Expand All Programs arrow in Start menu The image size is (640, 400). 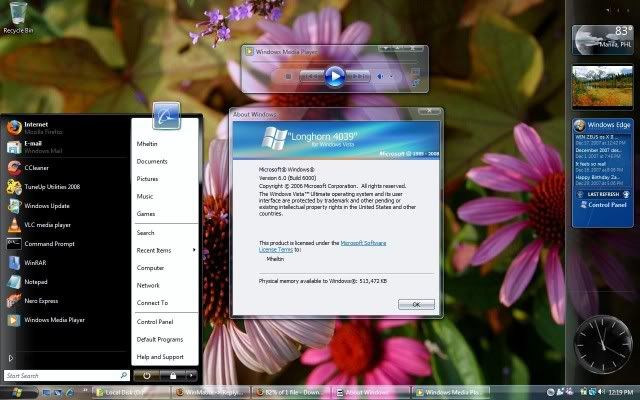[x=11, y=358]
